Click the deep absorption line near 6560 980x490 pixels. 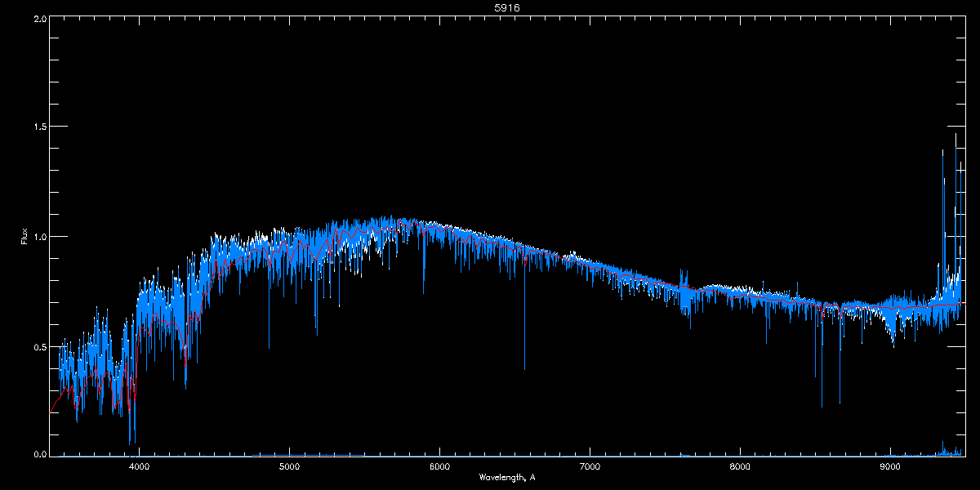click(x=524, y=367)
